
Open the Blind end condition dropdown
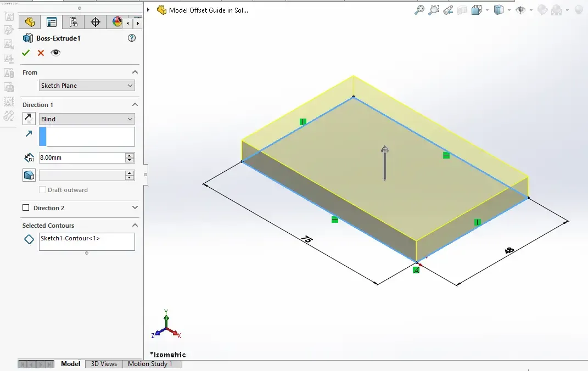pos(87,119)
